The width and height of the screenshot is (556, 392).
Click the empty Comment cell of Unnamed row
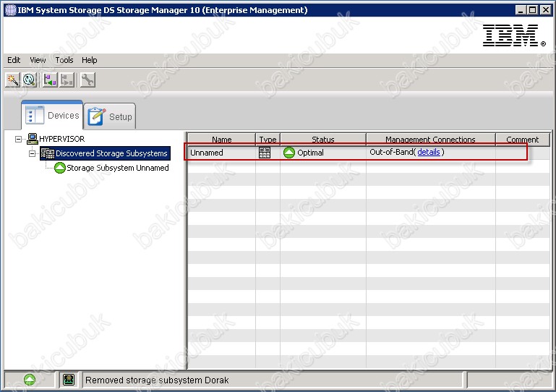523,153
